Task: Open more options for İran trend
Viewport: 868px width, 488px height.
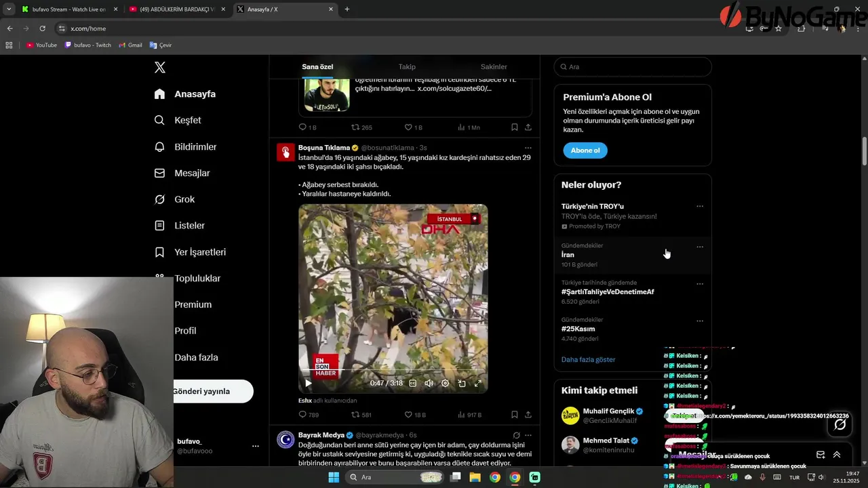Action: 700,247
